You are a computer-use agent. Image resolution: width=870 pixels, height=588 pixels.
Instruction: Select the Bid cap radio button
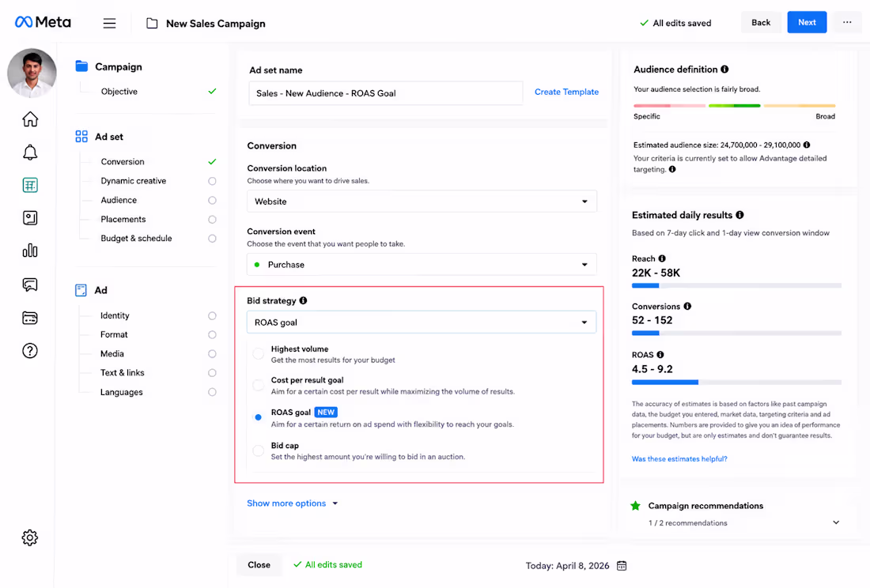click(x=258, y=450)
